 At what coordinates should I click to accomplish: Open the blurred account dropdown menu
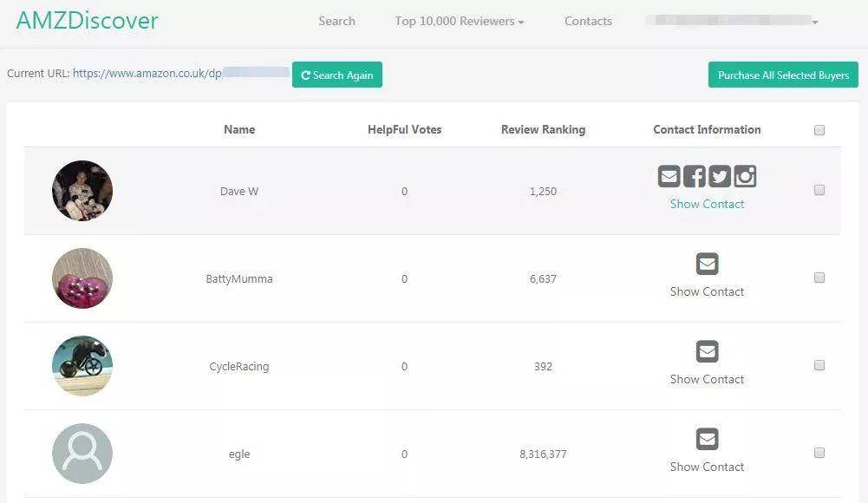732,21
